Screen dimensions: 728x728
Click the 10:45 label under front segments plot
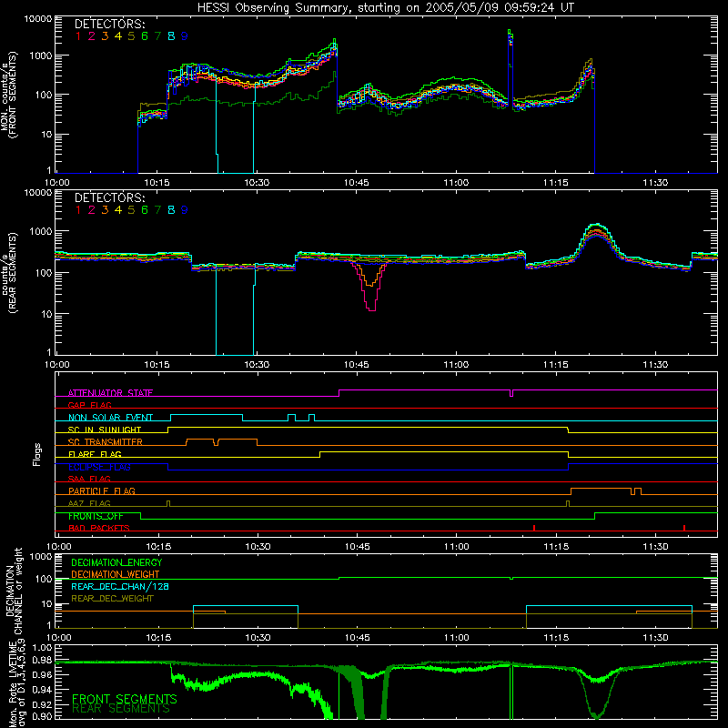(356, 183)
